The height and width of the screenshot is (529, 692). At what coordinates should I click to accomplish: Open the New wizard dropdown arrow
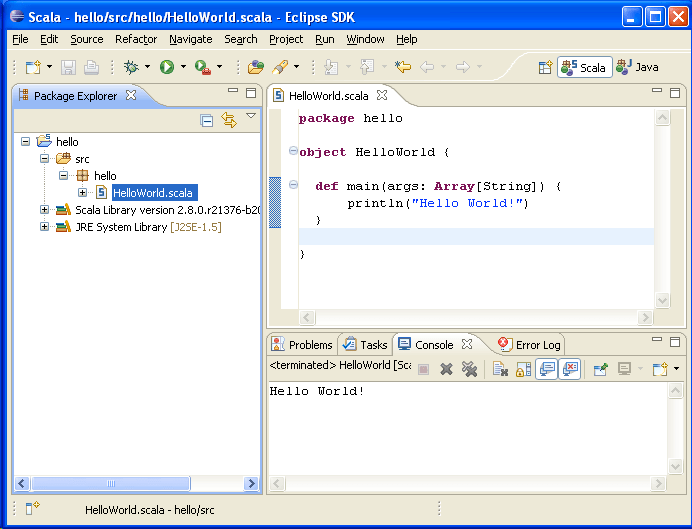point(49,67)
